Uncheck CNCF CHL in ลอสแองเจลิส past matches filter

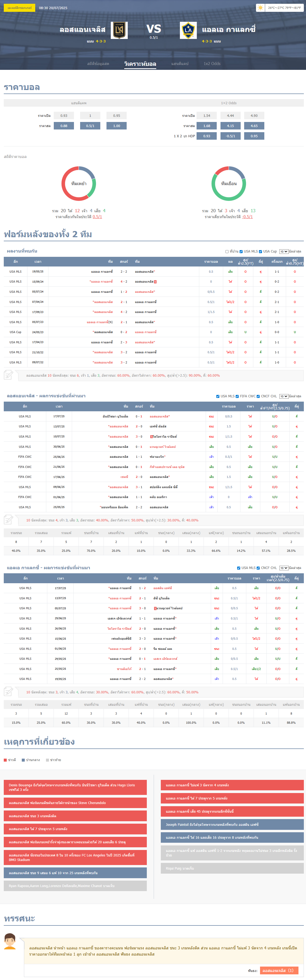[x=258, y=397]
